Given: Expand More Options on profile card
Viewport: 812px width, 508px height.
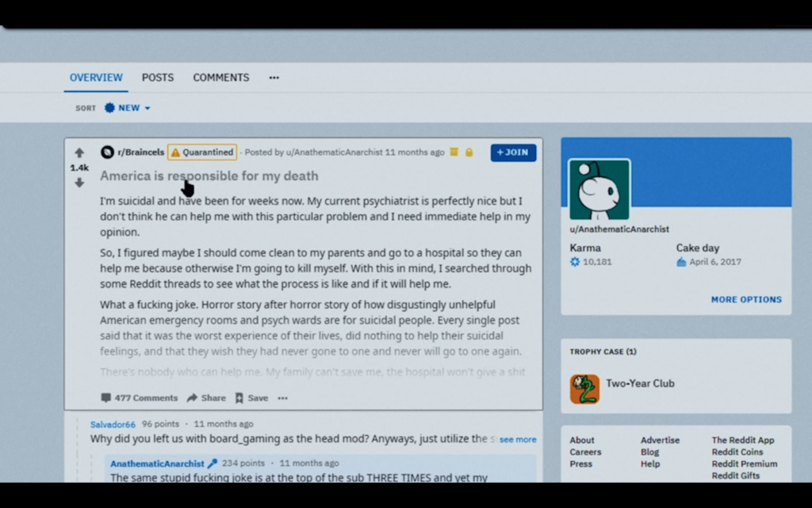Looking at the screenshot, I should 746,299.
